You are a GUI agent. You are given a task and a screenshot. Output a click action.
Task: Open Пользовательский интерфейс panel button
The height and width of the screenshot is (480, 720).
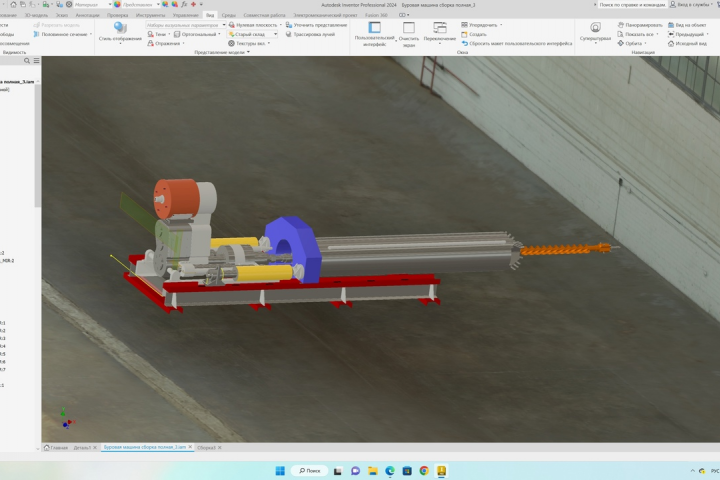374,34
